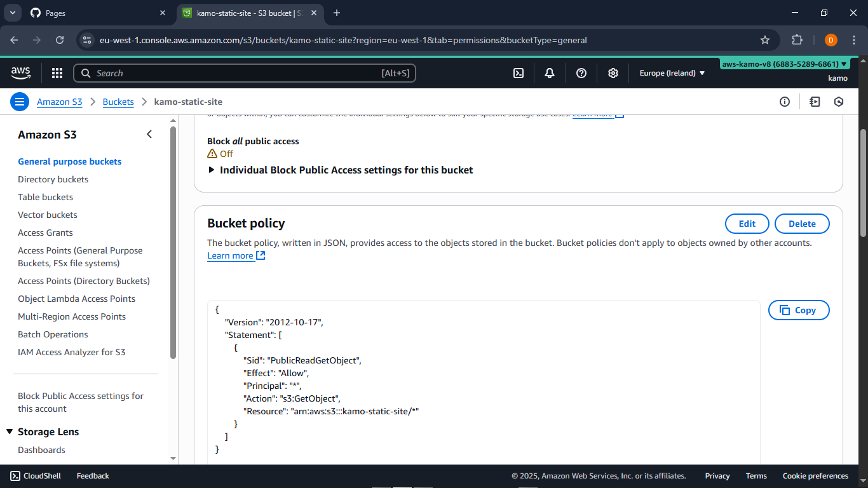Open the Europe (Ireland) region dropdown
This screenshot has height=488, width=868.
[672, 73]
